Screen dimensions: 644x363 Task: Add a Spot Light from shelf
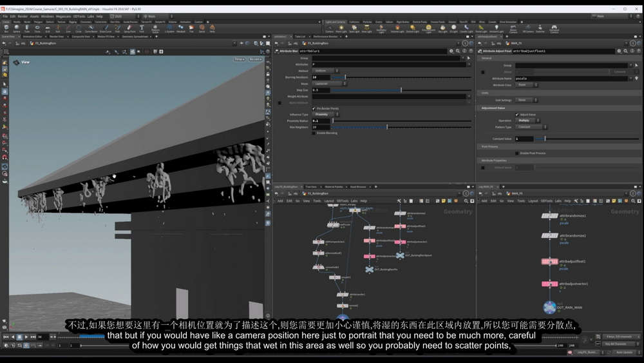[354, 28]
